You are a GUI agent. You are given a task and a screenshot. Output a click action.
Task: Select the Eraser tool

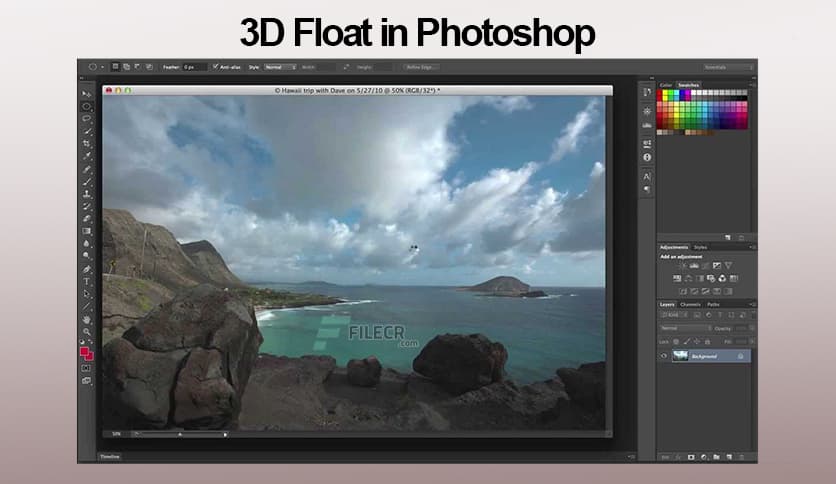(86, 219)
